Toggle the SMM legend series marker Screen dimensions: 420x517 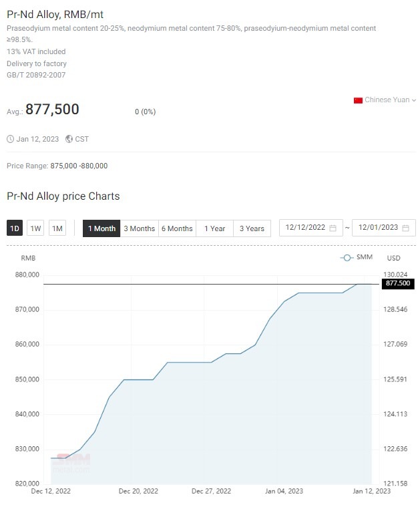click(347, 258)
